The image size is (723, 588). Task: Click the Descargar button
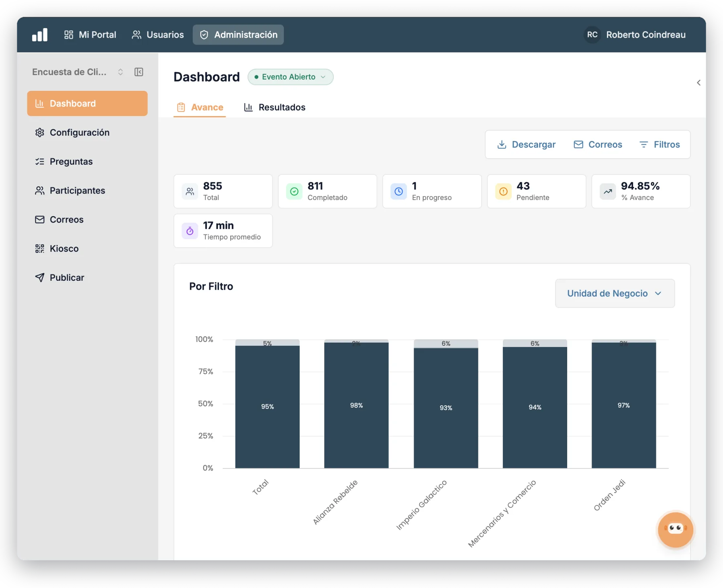click(x=526, y=145)
